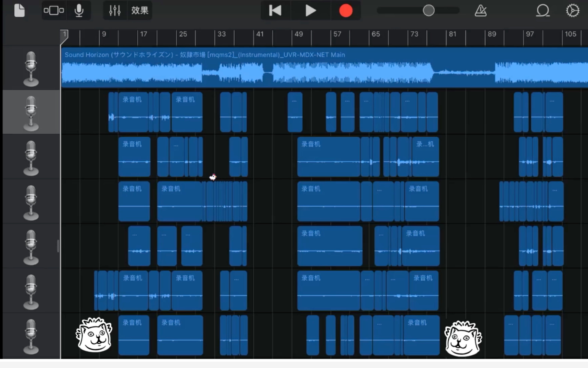
Task: Start recording with the red record button
Action: 346,11
